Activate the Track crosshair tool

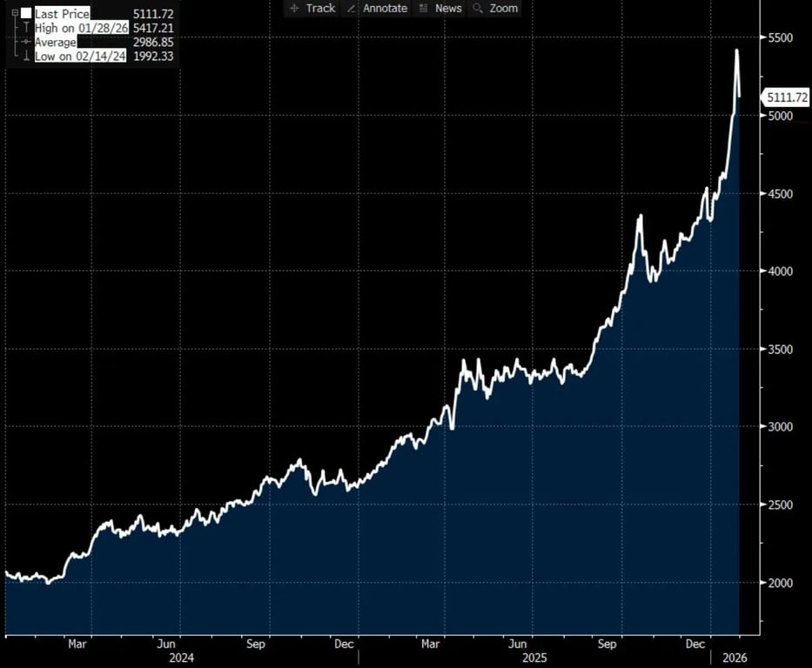[310, 8]
